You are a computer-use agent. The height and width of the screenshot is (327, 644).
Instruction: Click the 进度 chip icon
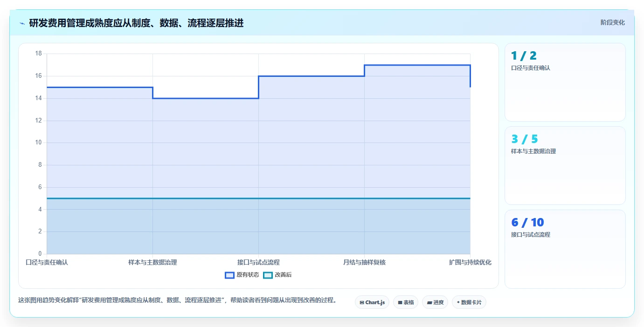click(429, 303)
